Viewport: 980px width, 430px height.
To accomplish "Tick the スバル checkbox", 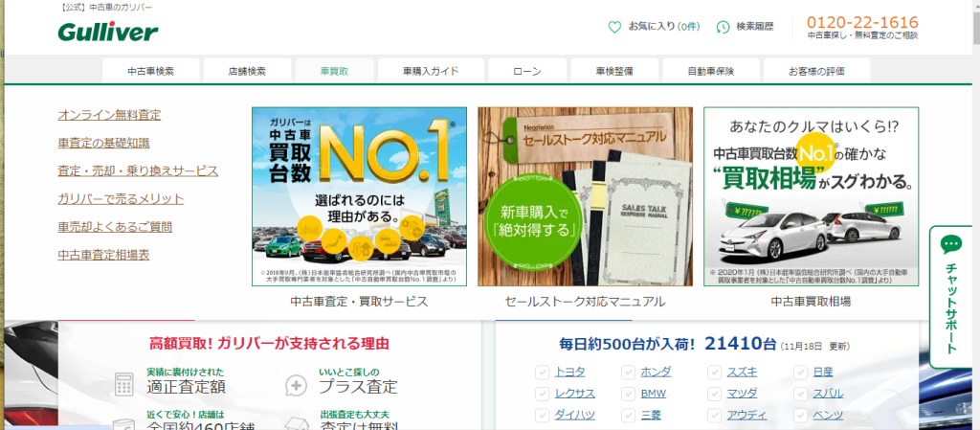I will point(801,395).
